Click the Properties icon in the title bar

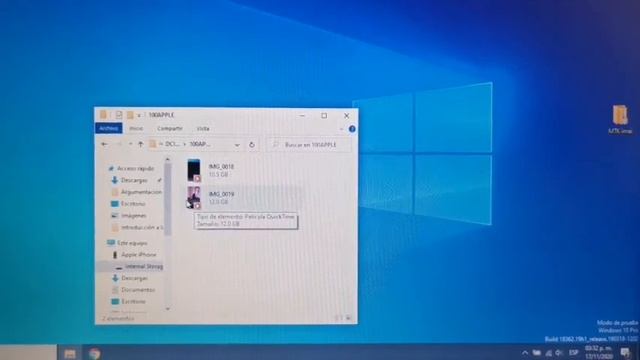click(x=118, y=115)
